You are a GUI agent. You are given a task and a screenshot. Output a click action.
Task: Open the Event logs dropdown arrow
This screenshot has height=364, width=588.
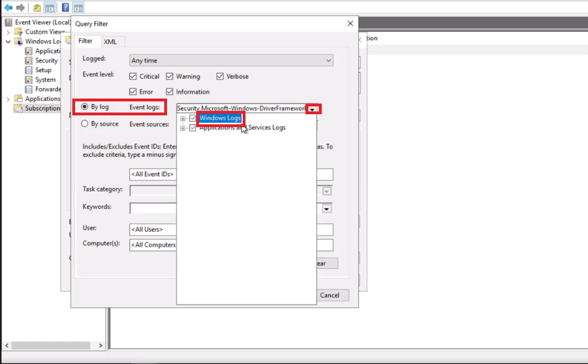click(312, 108)
